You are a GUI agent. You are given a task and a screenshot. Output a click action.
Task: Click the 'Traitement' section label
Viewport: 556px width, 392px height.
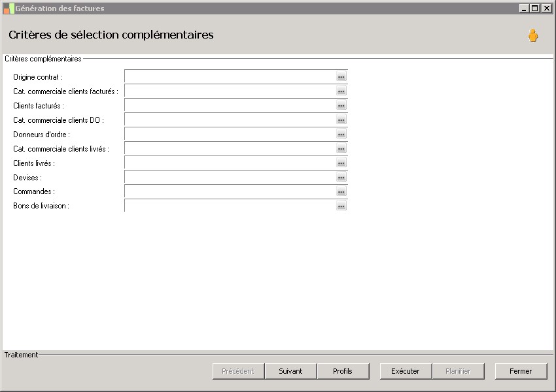coord(21,355)
